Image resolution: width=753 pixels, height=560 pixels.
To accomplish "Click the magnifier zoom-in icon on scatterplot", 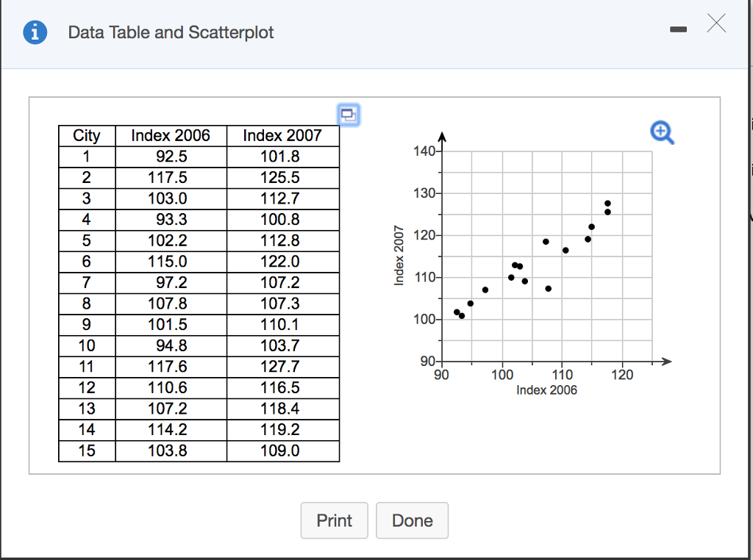I will (x=662, y=132).
